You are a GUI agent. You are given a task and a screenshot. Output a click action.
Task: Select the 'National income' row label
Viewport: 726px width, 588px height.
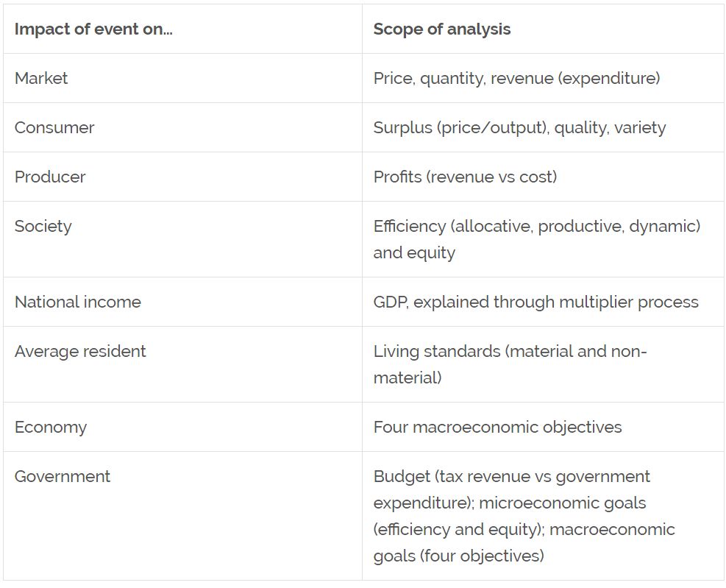pos(78,302)
